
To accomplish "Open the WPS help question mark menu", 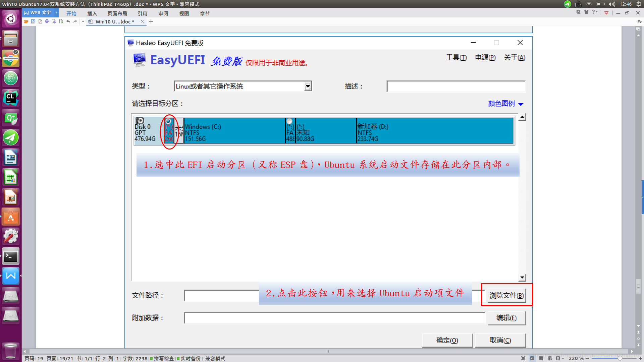I will coord(595,12).
